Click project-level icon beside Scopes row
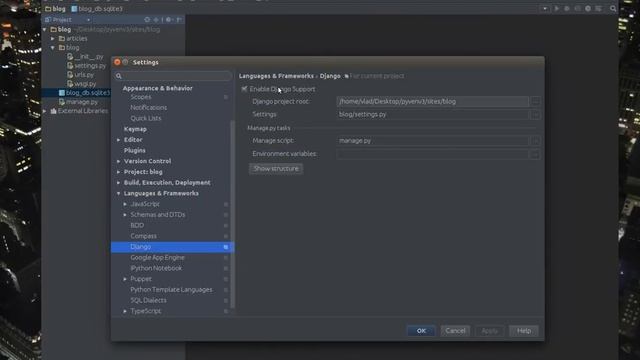 [226, 97]
